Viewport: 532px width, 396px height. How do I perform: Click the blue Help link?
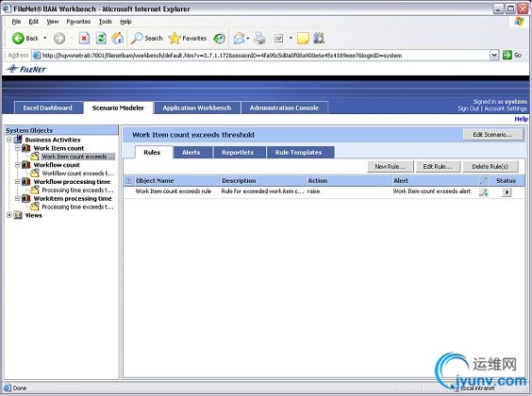point(521,119)
